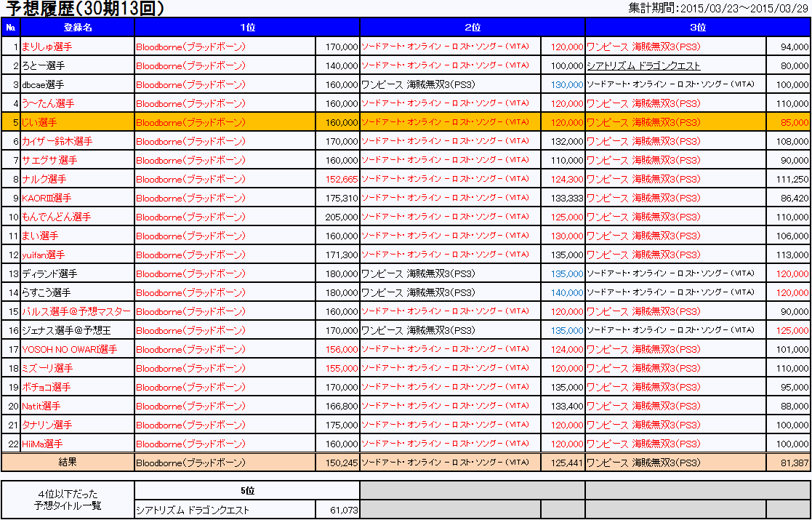Click the result value 81,387
The height and width of the screenshot is (520, 812).
[x=795, y=463]
